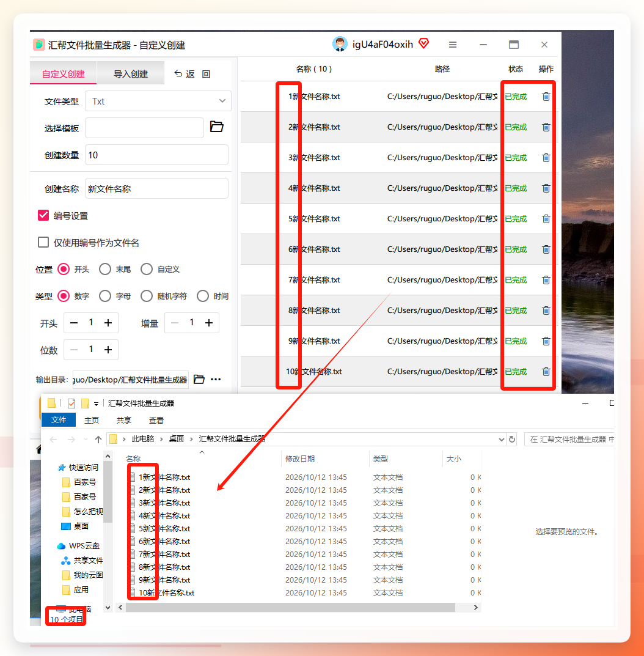Image resolution: width=644 pixels, height=656 pixels.
Task: Click the 返回 back button
Action: [x=192, y=74]
